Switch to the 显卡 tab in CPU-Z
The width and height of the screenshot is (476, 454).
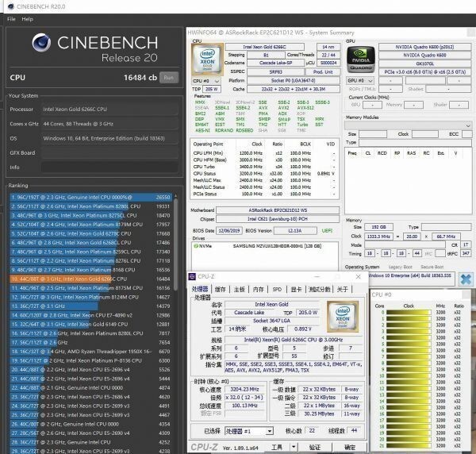click(x=296, y=290)
